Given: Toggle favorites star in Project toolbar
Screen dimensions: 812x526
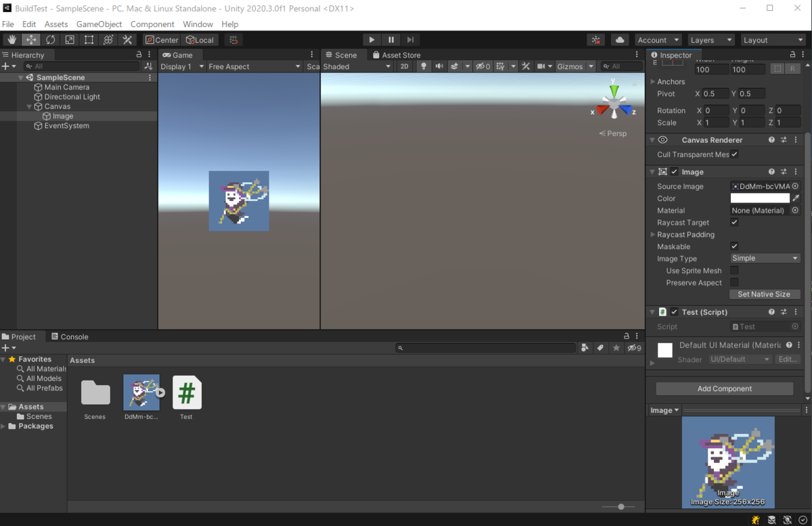Looking at the screenshot, I should tap(616, 348).
